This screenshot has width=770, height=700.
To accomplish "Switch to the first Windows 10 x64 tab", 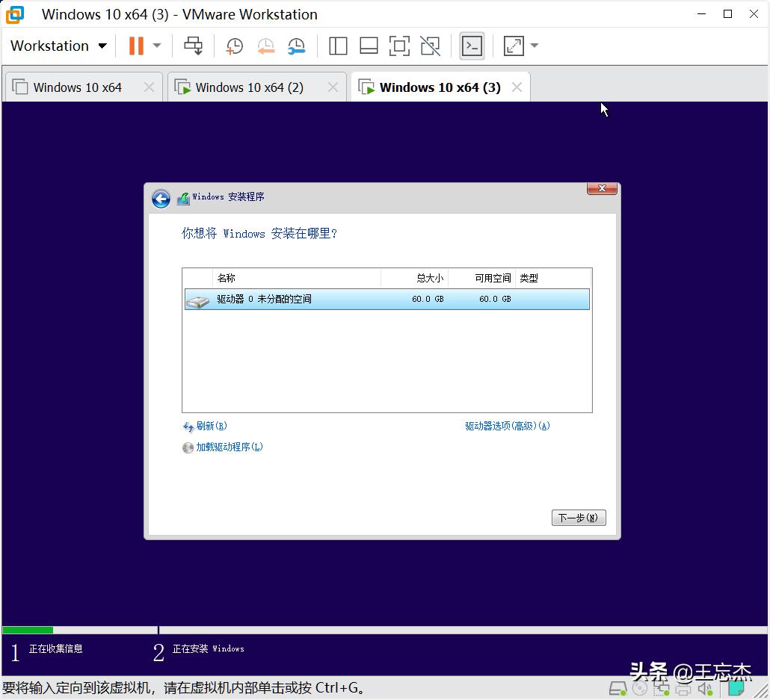I will click(77, 87).
